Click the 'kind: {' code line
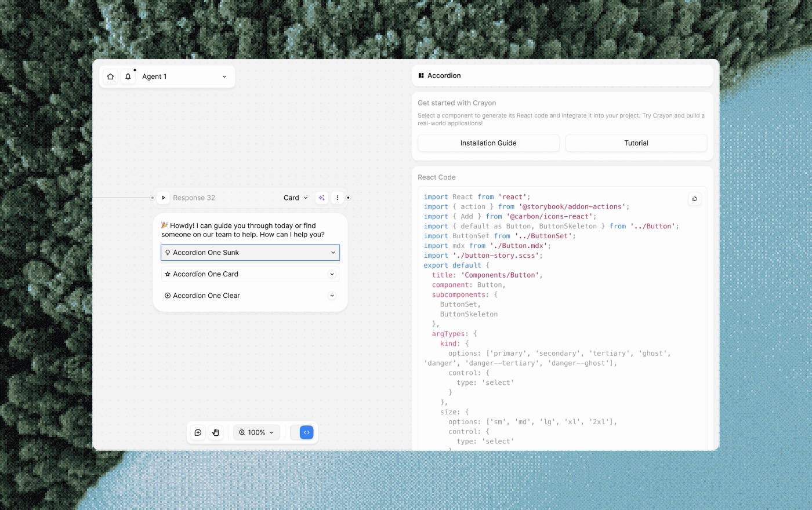812x510 pixels. [455, 344]
